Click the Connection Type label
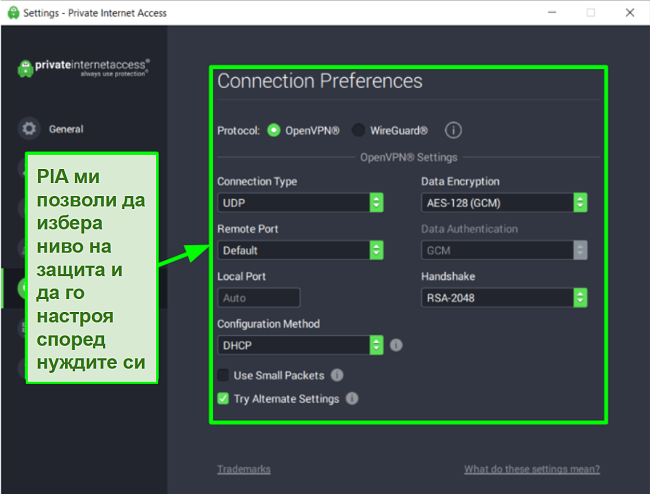Screen dimensions: 650x494 click(257, 182)
